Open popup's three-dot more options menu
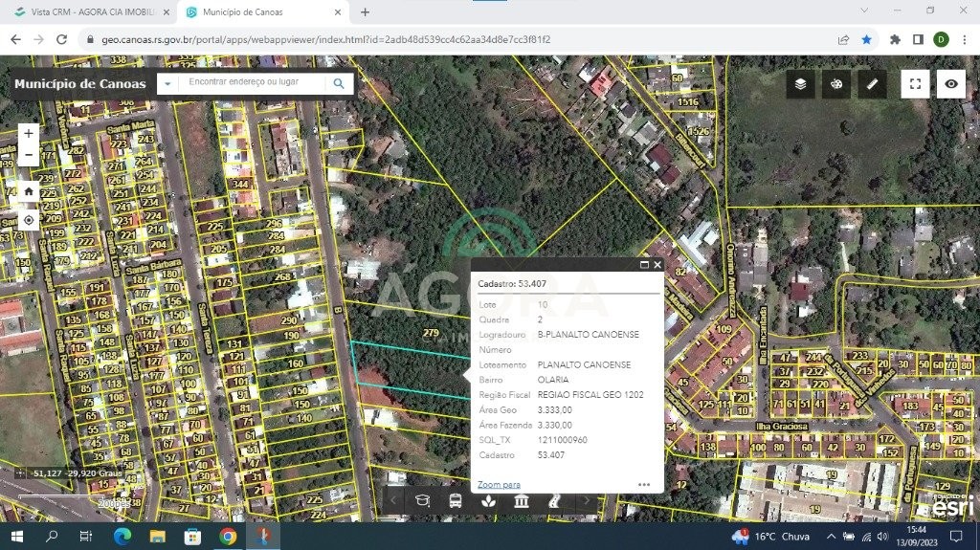This screenshot has height=550, width=980. 644,485
